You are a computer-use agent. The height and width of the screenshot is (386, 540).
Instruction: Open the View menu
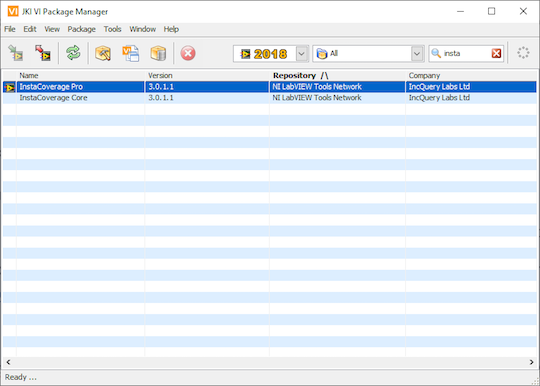(x=52, y=29)
